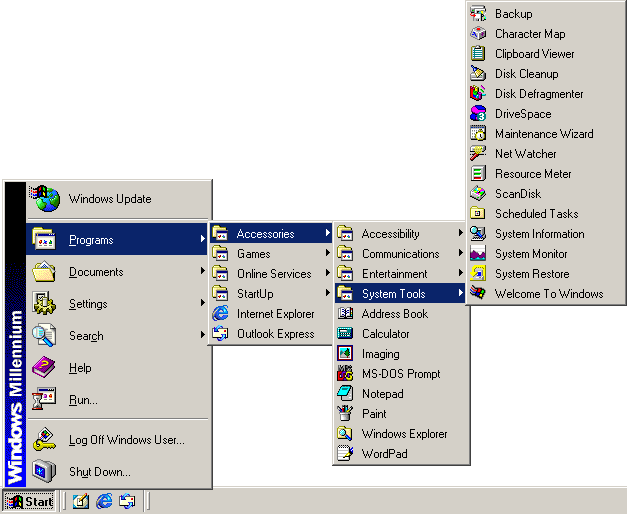Image resolution: width=627 pixels, height=514 pixels.
Task: Choose Log Off Windows User...
Action: 117,439
